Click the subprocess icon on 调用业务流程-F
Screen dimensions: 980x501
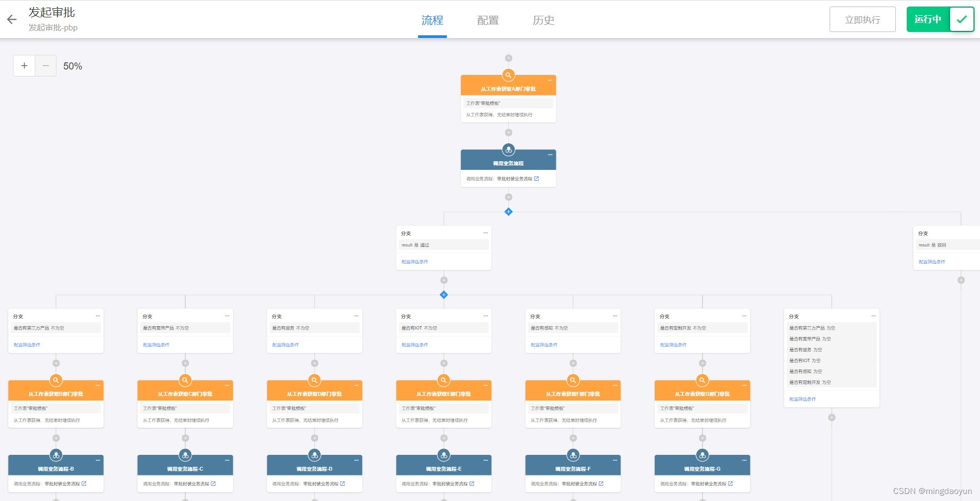point(573,455)
